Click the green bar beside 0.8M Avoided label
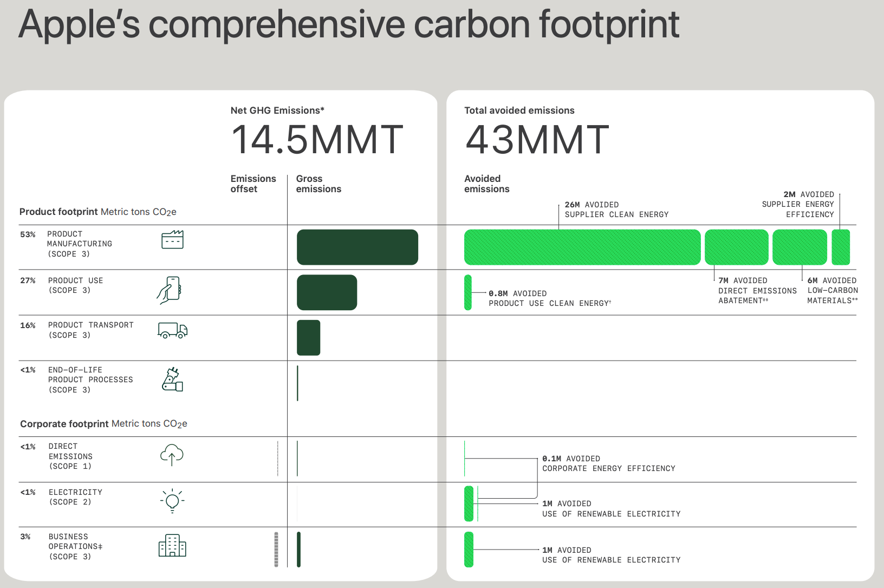This screenshot has height=588, width=884. coord(468,292)
